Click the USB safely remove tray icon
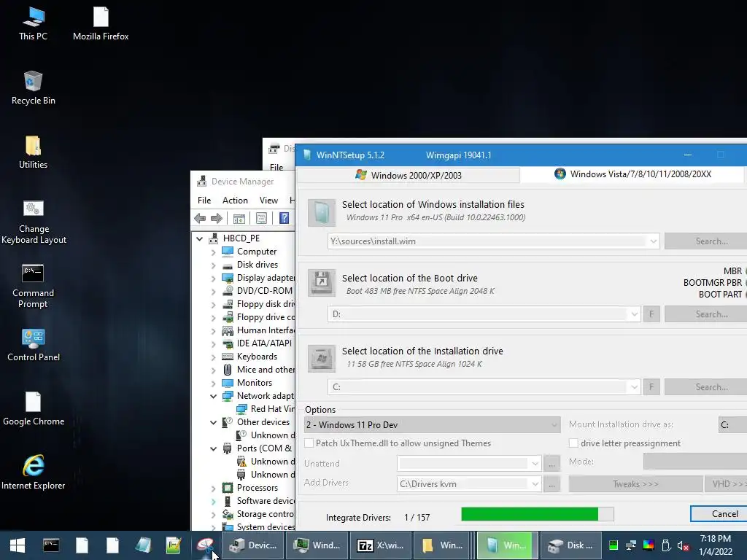 click(667, 545)
